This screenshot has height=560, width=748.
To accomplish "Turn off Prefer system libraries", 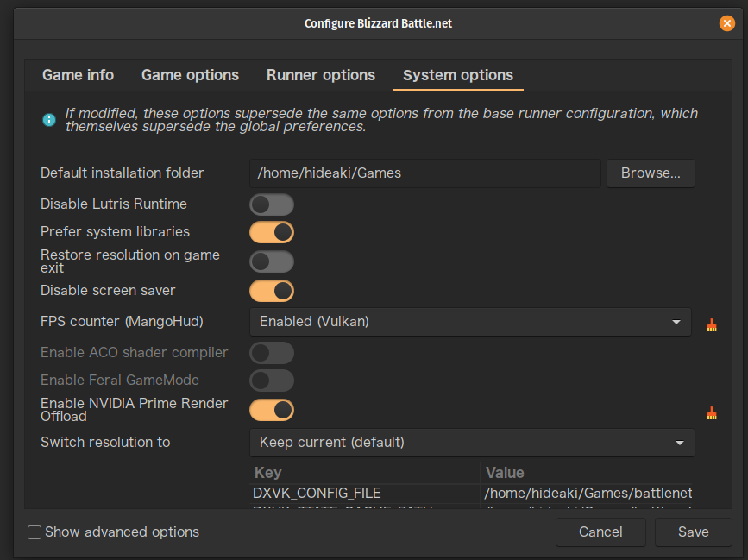I will pyautogui.click(x=272, y=232).
